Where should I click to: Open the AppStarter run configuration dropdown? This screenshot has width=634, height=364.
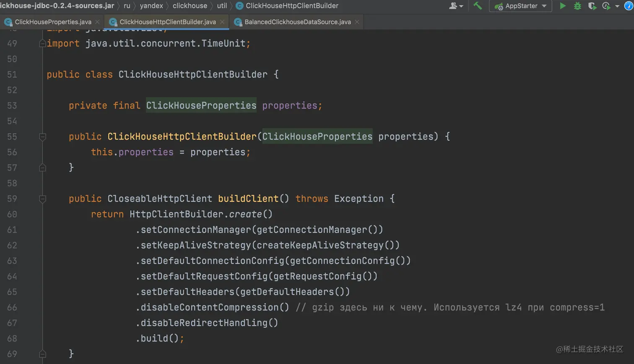[x=520, y=6]
